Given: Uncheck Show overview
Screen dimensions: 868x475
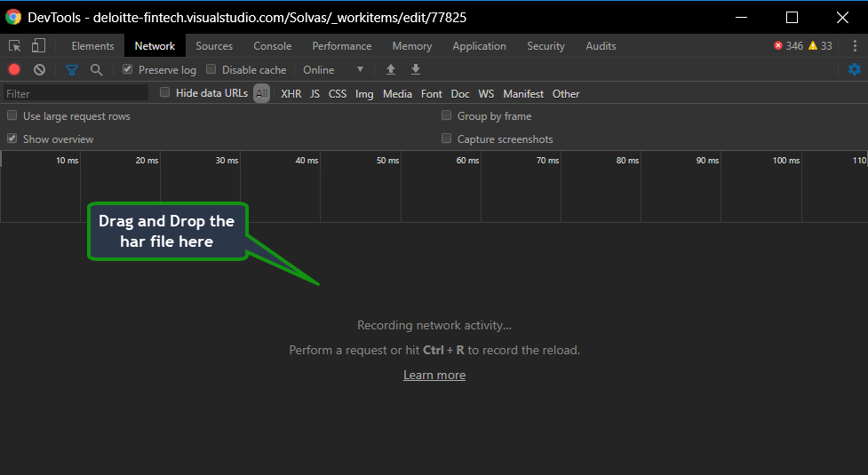Looking at the screenshot, I should tap(12, 139).
